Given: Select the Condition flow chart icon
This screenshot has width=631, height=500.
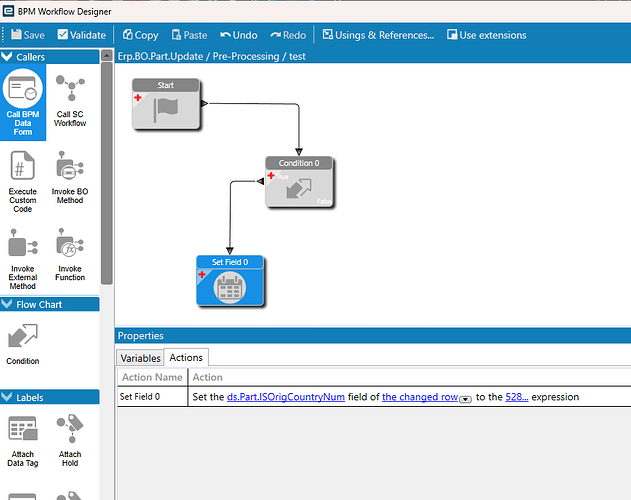Looking at the screenshot, I should 23,344.
